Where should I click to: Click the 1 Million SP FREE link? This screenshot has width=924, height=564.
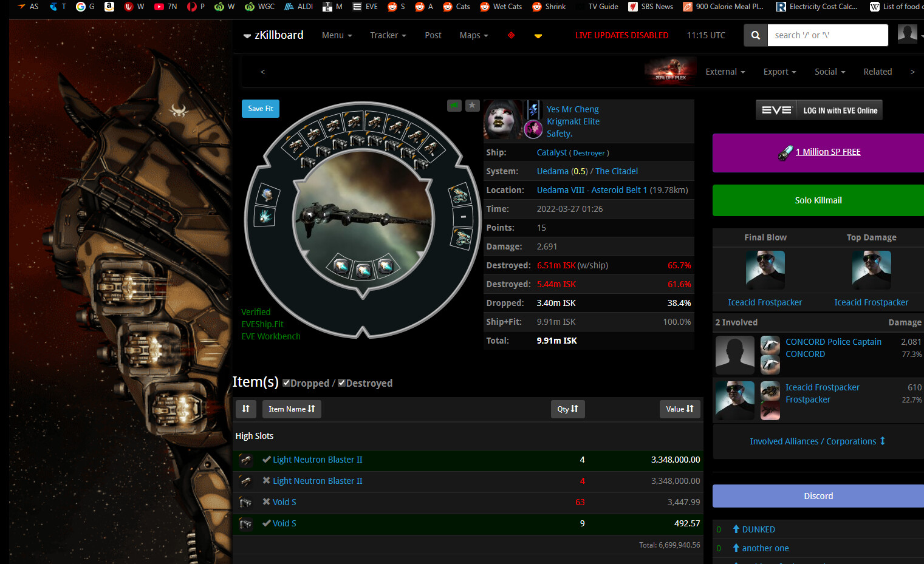click(x=828, y=152)
